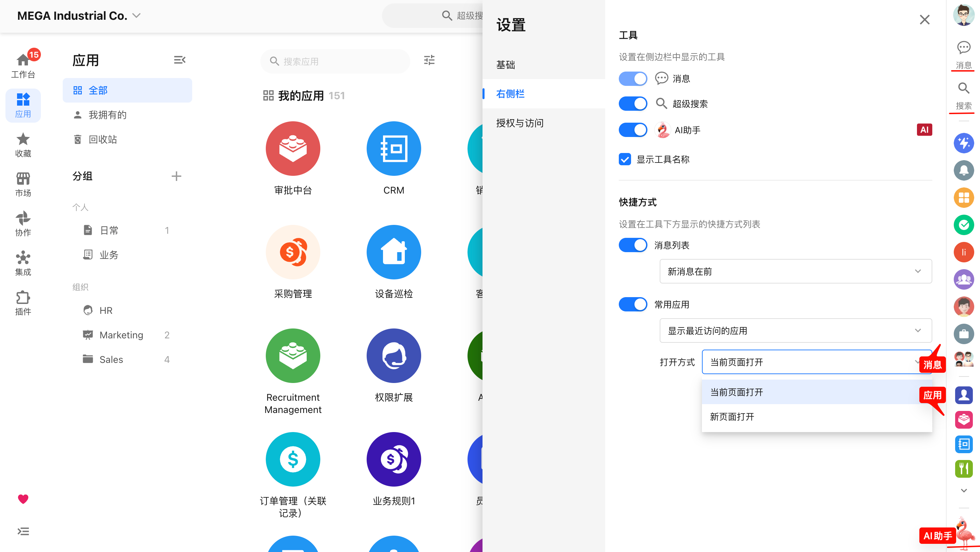Click the filter settings icon beside app search

[429, 60]
